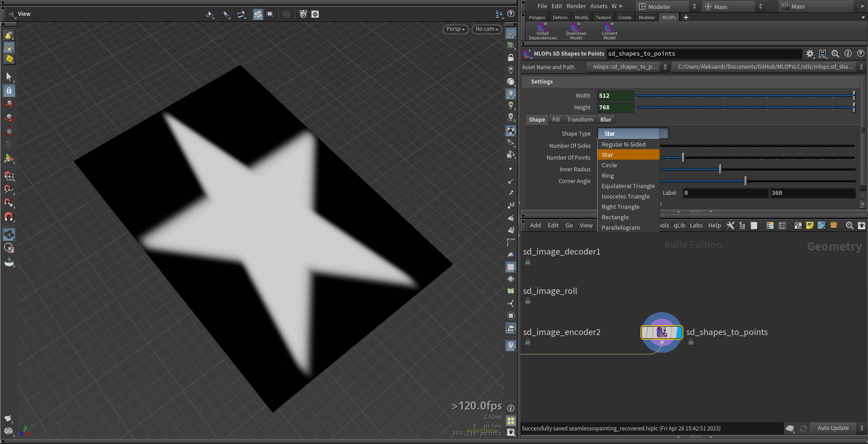The height and width of the screenshot is (444, 868).
Task: Open Labs menu in network editor
Action: point(696,226)
